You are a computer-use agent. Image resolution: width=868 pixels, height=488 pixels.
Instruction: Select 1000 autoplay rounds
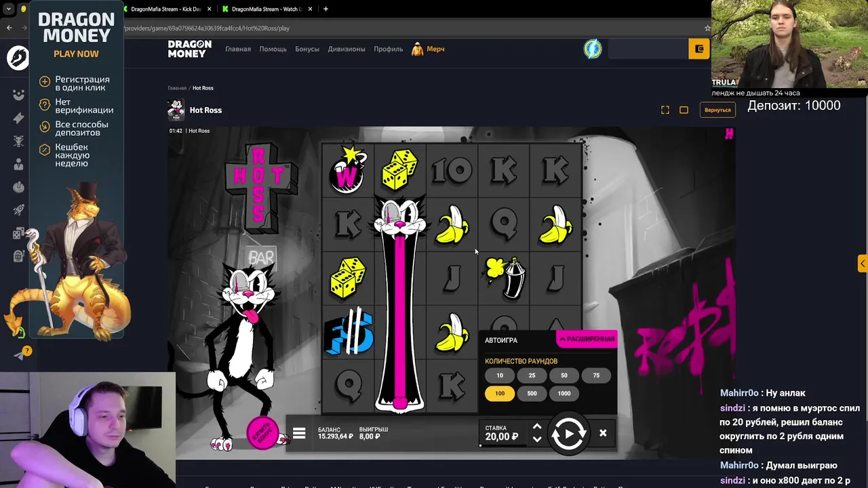(564, 393)
